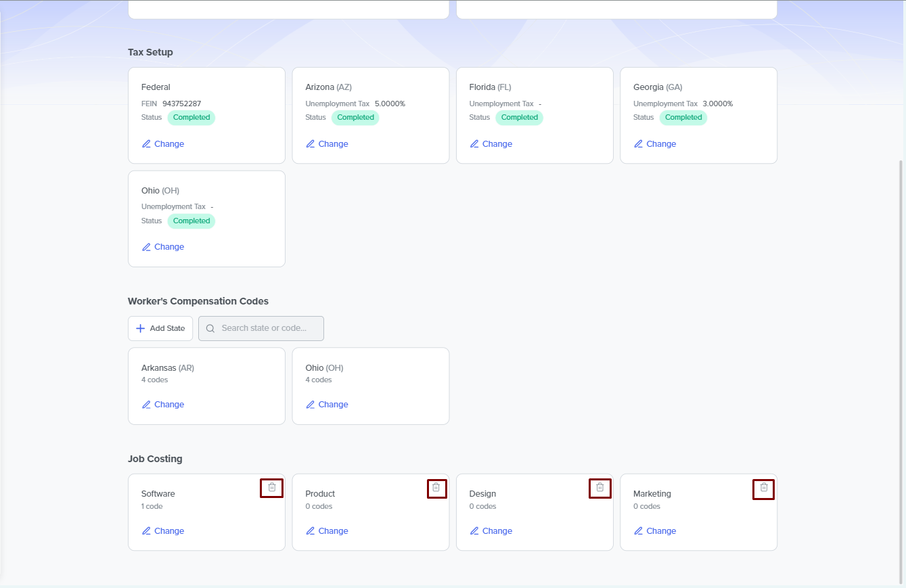The height and width of the screenshot is (588, 906).
Task: Change Design job costing codes
Action: [491, 531]
